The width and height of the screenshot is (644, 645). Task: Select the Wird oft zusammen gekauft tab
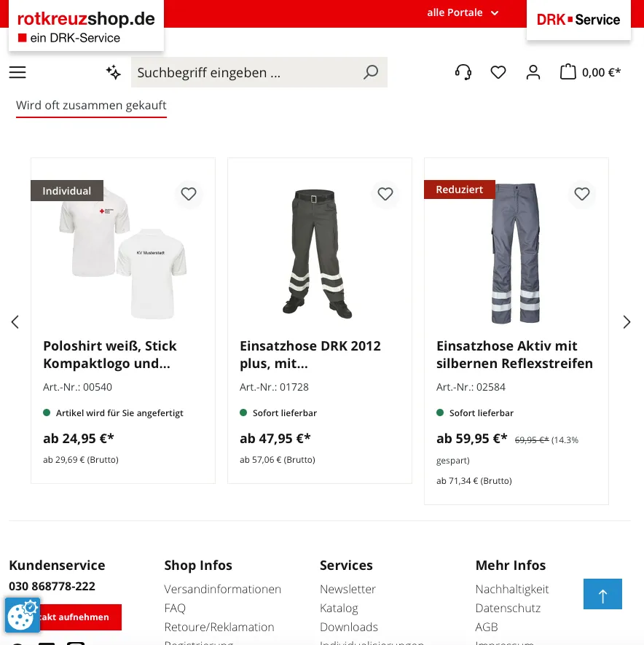pos(91,105)
